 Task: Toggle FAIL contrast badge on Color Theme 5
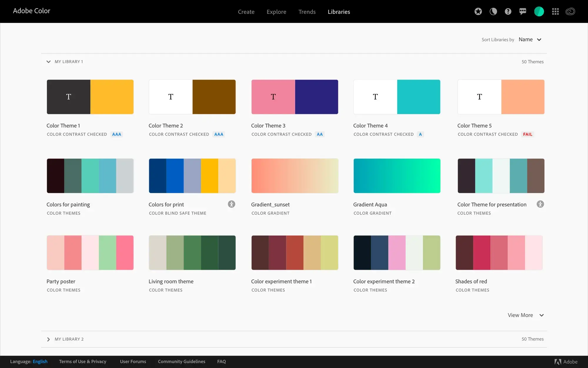(x=527, y=134)
